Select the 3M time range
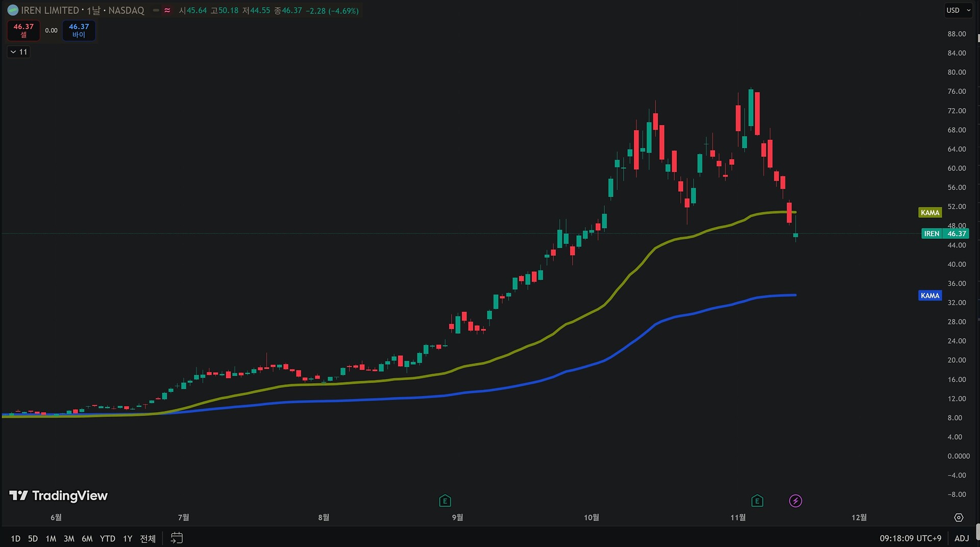 tap(69, 538)
